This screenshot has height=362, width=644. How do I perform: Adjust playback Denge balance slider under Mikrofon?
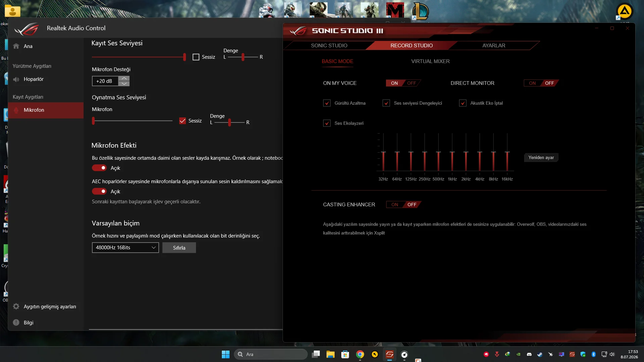(x=230, y=123)
